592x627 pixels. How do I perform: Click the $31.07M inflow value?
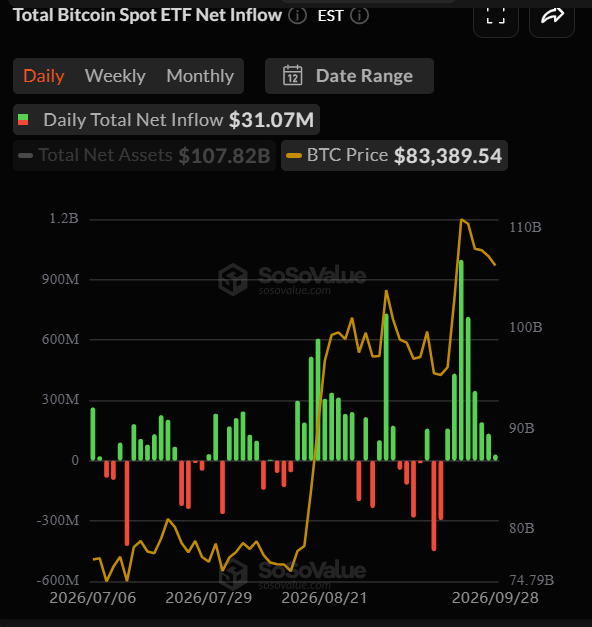272,120
